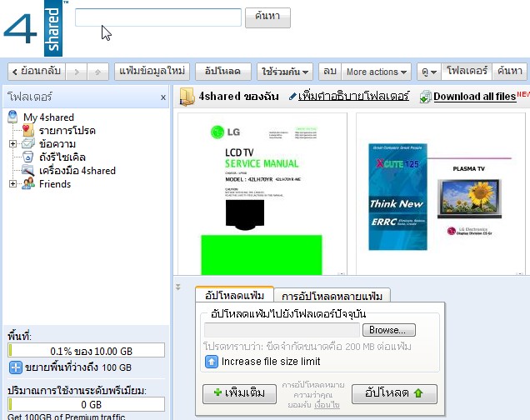Image resolution: width=530 pixels, height=420 pixels.
Task: Open ข้อความ in folder tree
Action: 57,144
